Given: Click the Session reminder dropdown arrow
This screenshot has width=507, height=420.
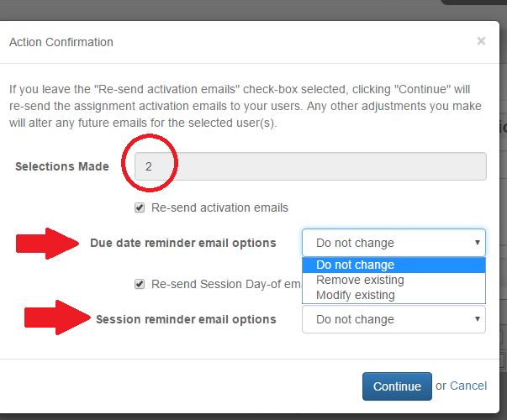Looking at the screenshot, I should (x=478, y=319).
